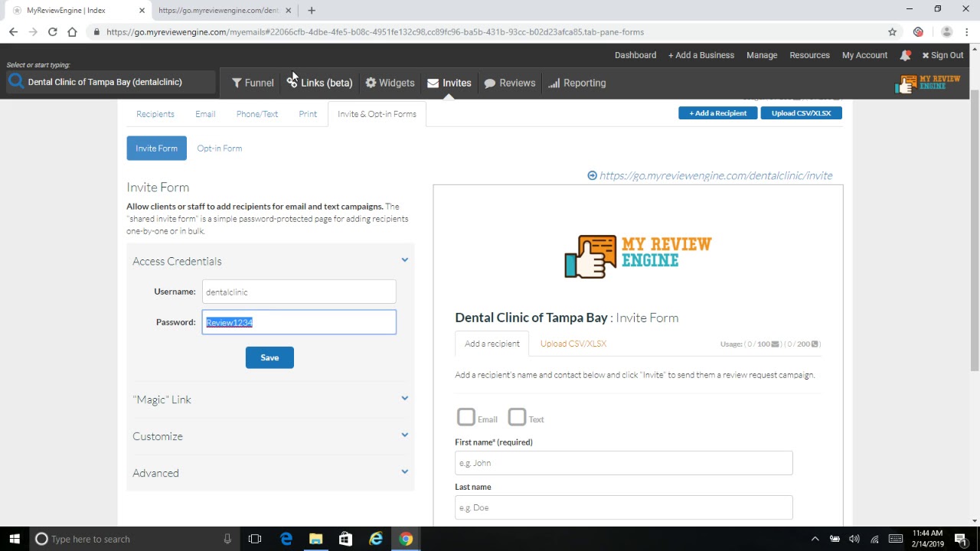The height and width of the screenshot is (551, 980).
Task: Go to the Dashboard link
Action: (x=635, y=55)
